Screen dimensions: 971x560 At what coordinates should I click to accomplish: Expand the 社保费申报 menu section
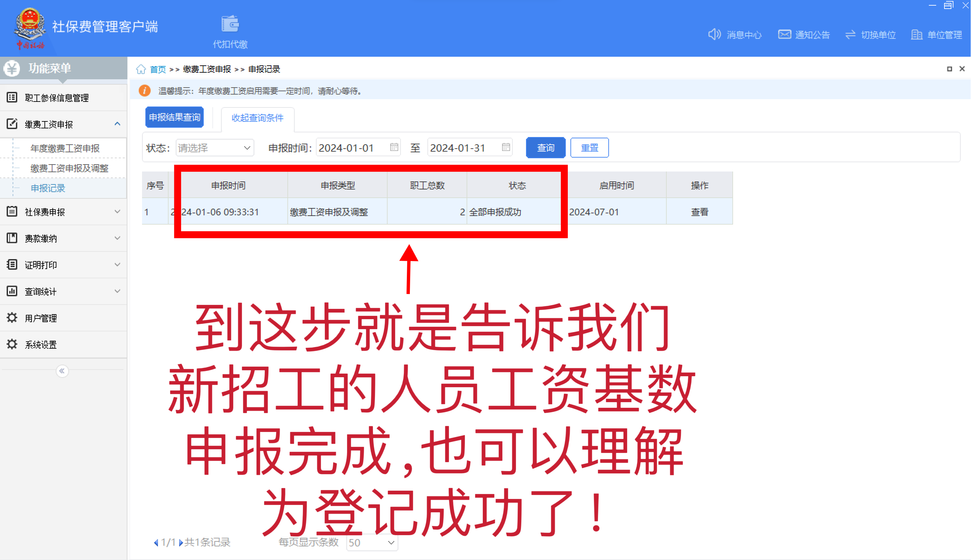coord(117,212)
